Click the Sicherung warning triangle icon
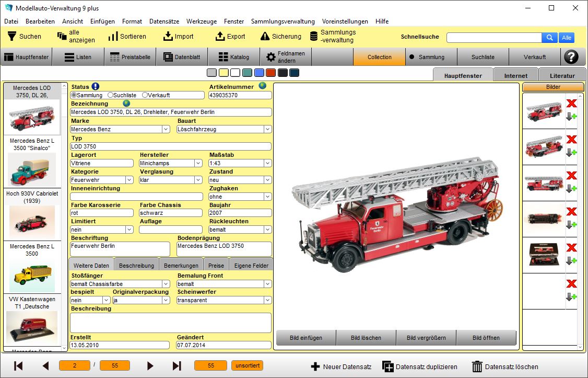This screenshot has height=378, width=588. (265, 37)
